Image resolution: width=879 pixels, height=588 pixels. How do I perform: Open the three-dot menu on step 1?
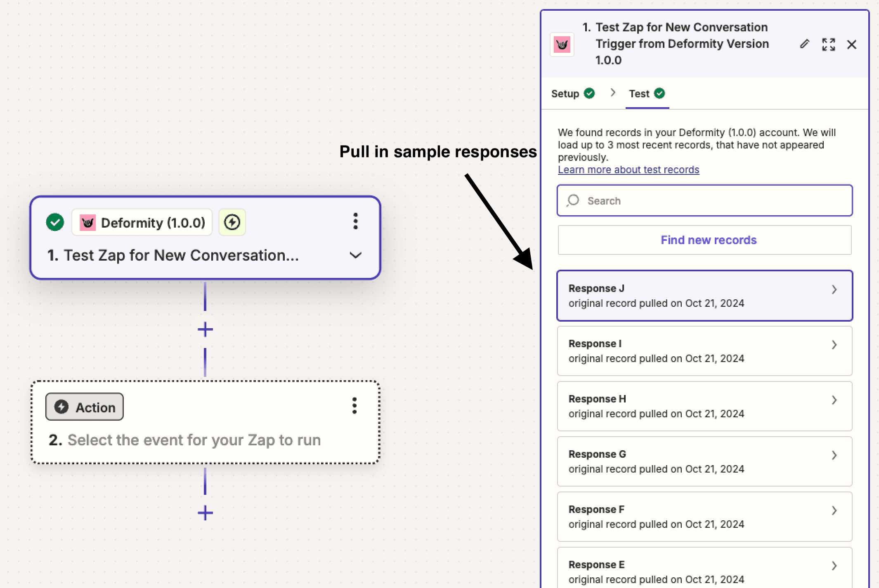[355, 222]
